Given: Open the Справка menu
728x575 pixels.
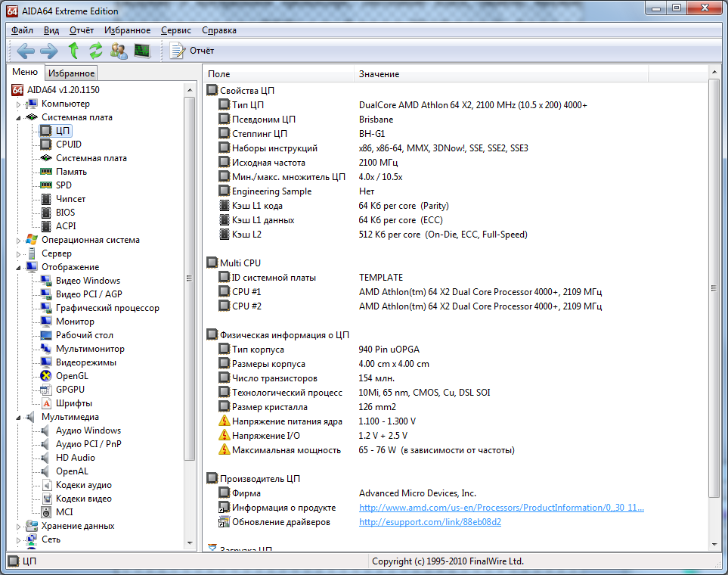Looking at the screenshot, I should (x=218, y=30).
